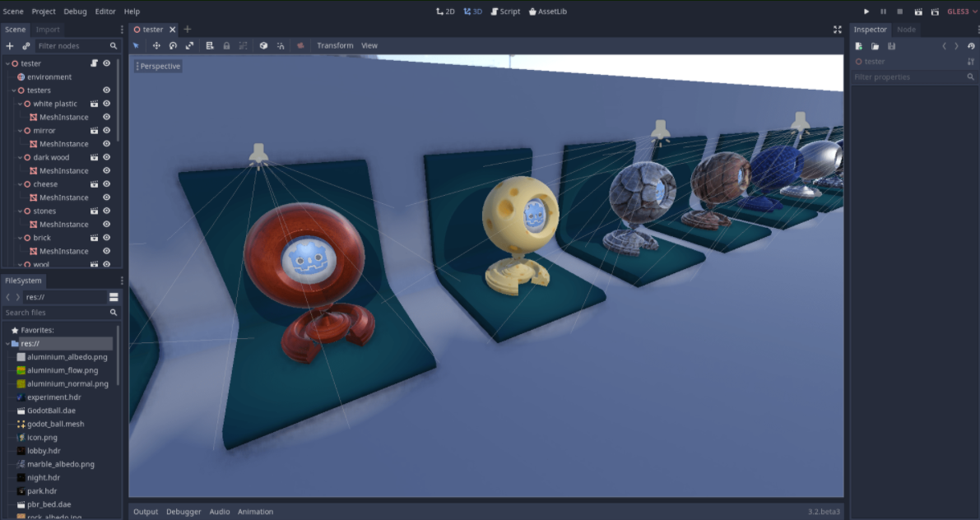Activate the Rotate mode tool
The height and width of the screenshot is (520, 980).
click(x=173, y=45)
